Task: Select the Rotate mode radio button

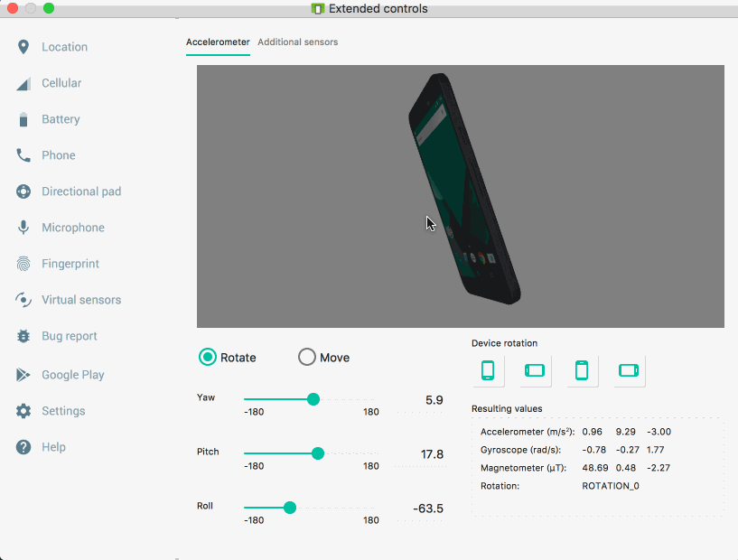Action: click(x=207, y=357)
